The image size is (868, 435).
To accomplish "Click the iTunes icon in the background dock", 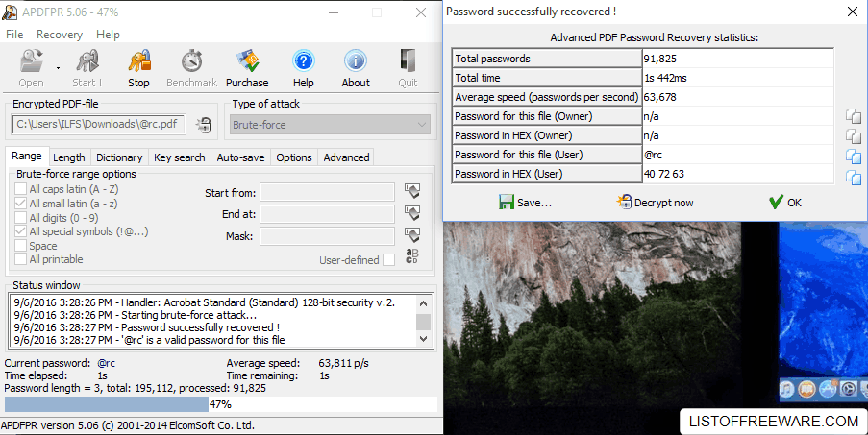I will coord(786,390).
